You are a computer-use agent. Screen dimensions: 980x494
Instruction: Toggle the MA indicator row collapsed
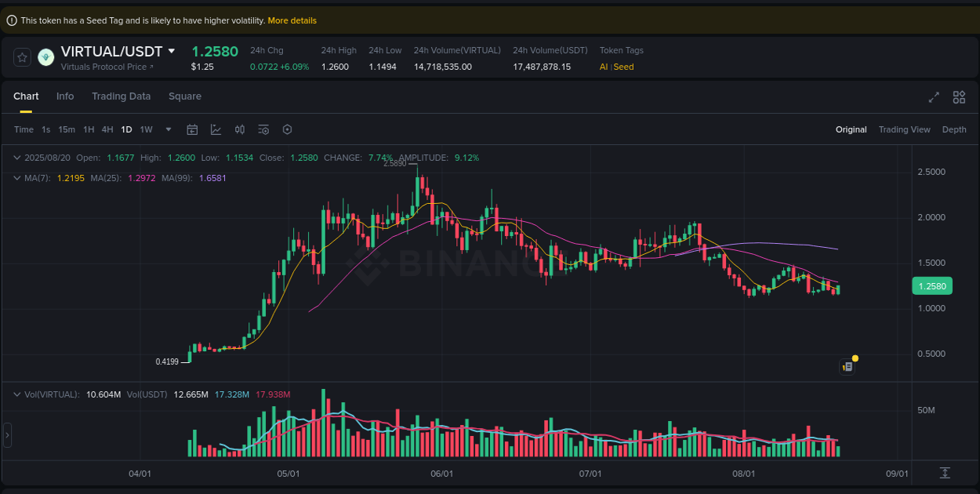16,178
